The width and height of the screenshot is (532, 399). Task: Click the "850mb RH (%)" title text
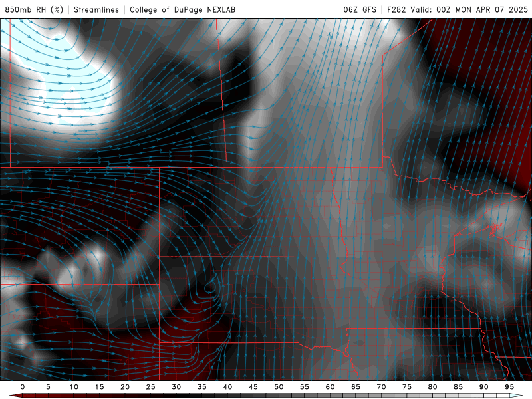34,9
